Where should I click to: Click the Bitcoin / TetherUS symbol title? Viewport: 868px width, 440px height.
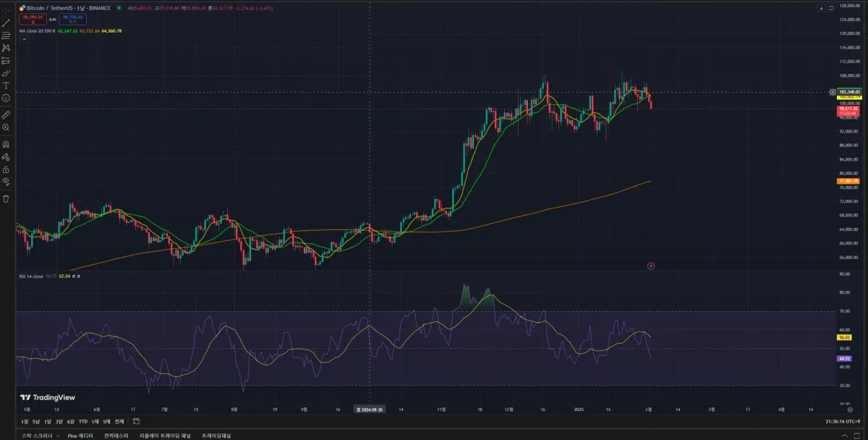[x=50, y=8]
